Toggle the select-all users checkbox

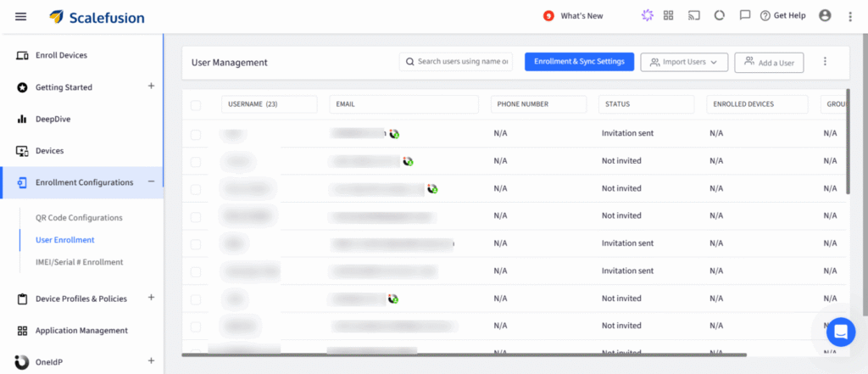(196, 105)
